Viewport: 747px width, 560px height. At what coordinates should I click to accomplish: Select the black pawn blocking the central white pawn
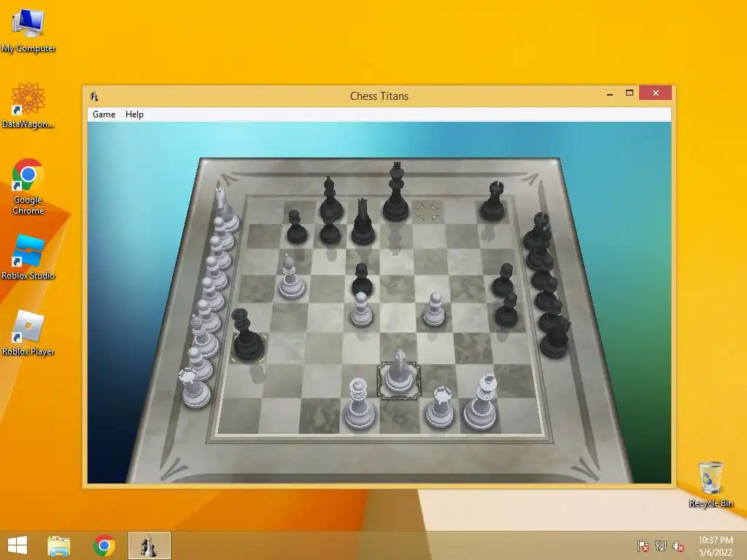tap(362, 280)
